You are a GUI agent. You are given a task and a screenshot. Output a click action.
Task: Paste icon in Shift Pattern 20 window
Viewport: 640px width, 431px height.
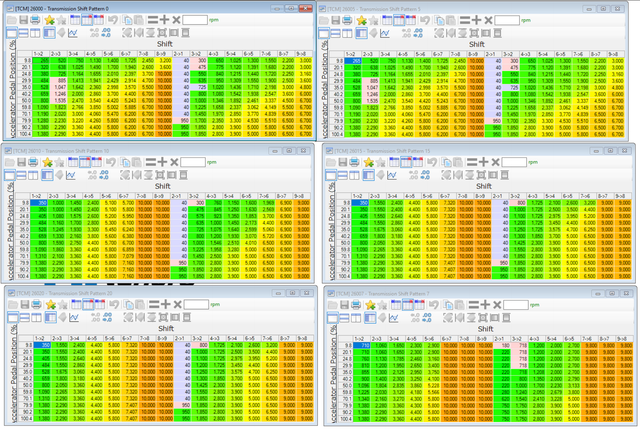139,304
